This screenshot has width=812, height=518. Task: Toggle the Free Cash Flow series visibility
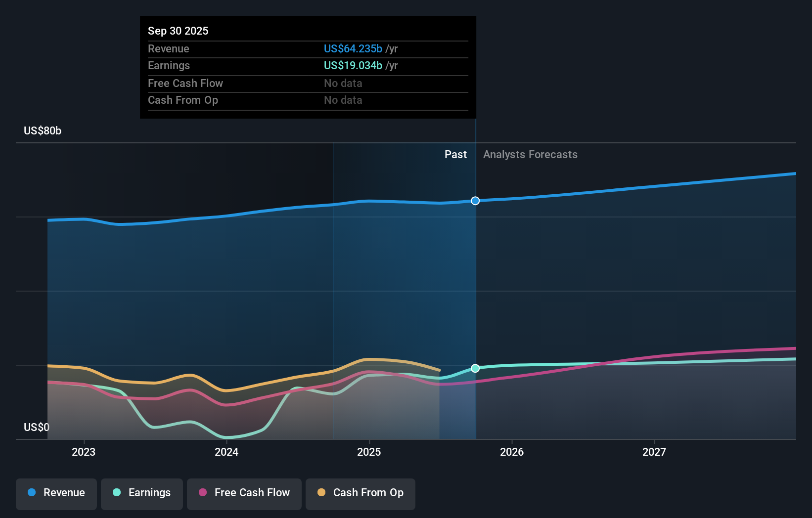(x=244, y=493)
